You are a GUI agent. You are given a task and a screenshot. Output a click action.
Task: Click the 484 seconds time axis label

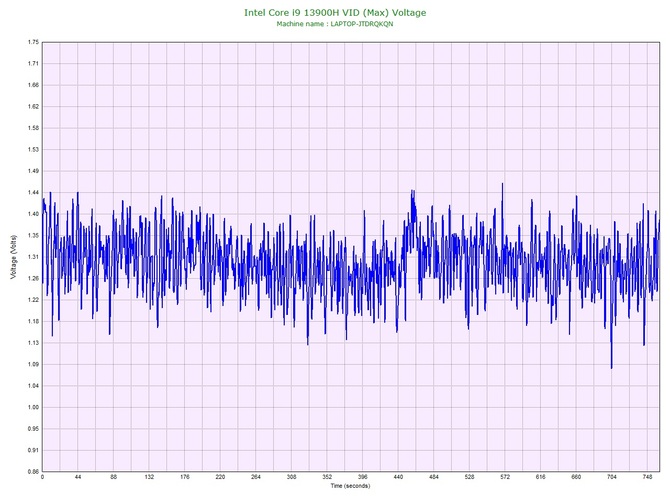click(434, 477)
